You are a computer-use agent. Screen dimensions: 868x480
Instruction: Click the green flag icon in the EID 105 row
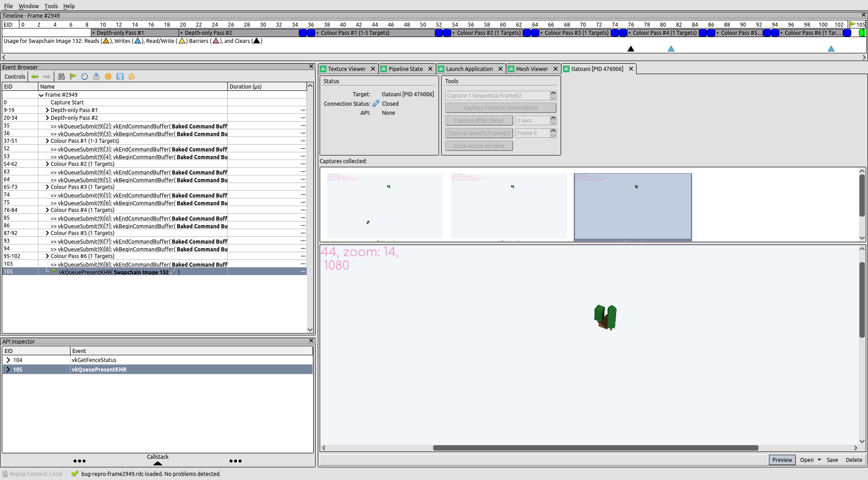[x=54, y=272]
